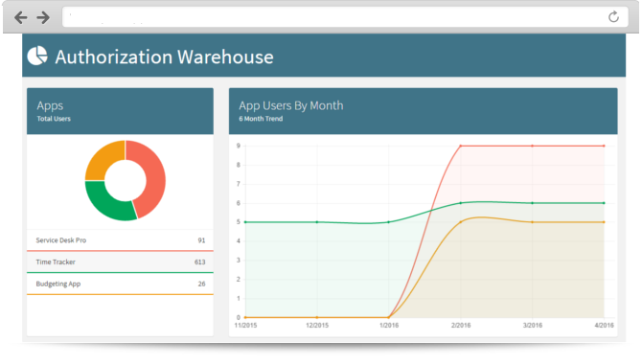Focus the browser address bar
Viewport: 642px width, 364px height.
[x=333, y=17]
